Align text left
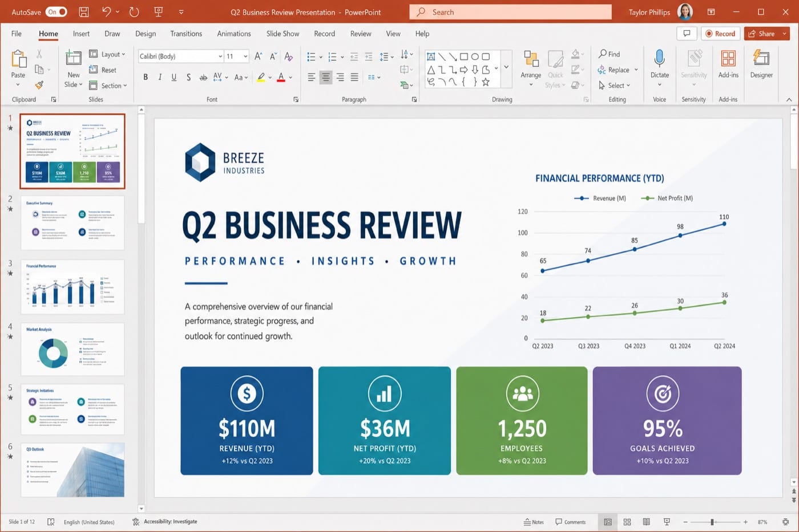 (x=312, y=77)
